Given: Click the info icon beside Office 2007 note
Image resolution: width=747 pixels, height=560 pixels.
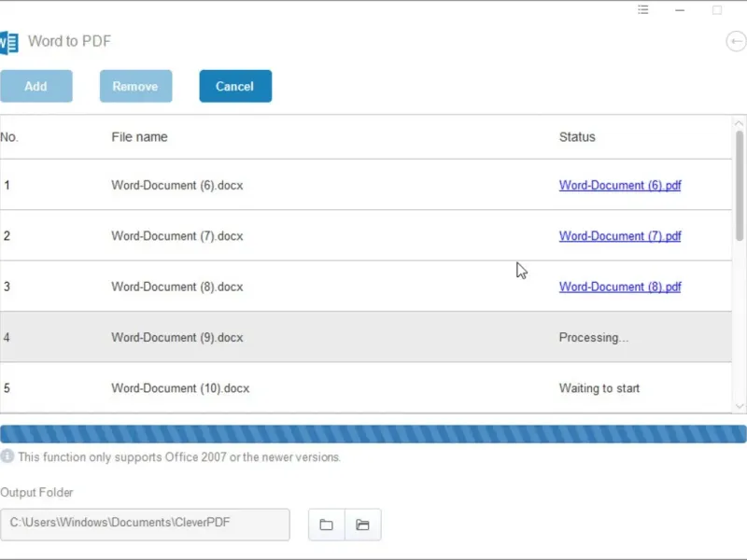Looking at the screenshot, I should tap(7, 456).
